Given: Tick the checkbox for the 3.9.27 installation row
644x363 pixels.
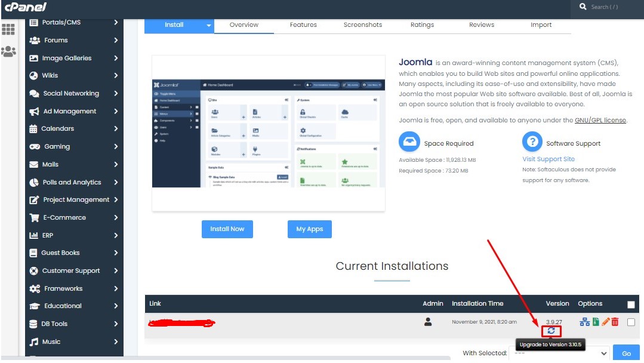Looking at the screenshot, I should 631,322.
